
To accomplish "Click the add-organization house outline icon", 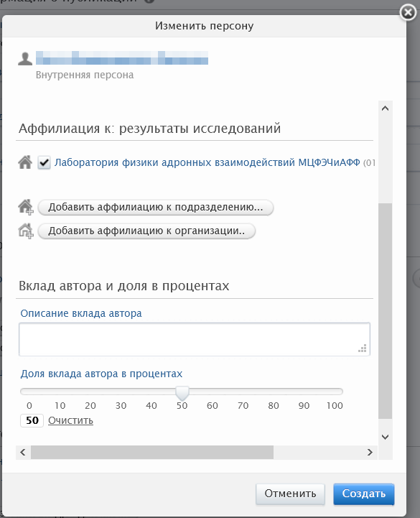I will (x=26, y=231).
